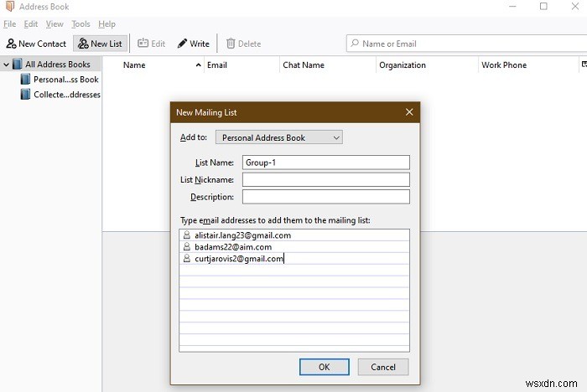Sort by the Work Phone column
The width and height of the screenshot is (587, 392).
pyautogui.click(x=528, y=65)
